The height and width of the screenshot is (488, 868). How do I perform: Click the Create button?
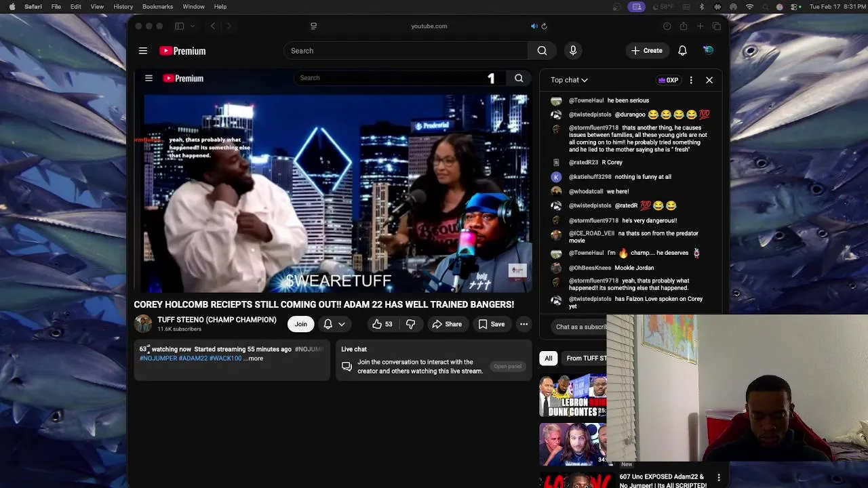click(x=647, y=51)
